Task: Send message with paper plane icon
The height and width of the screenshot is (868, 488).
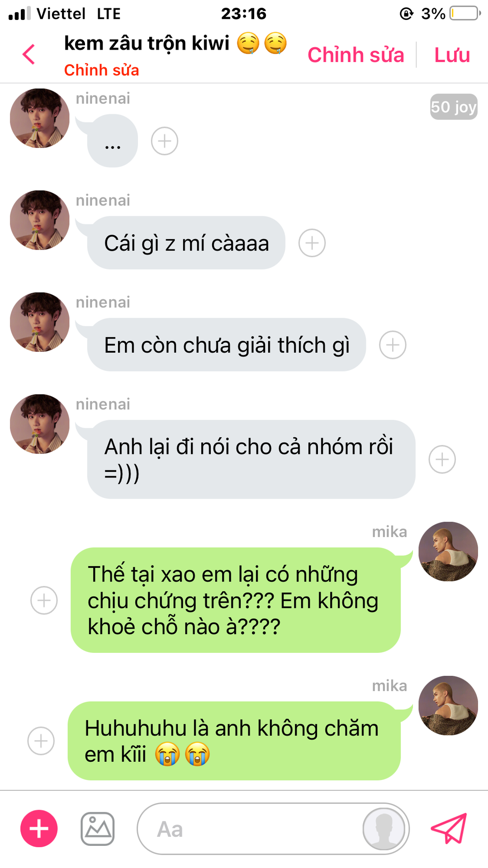Action: click(449, 828)
